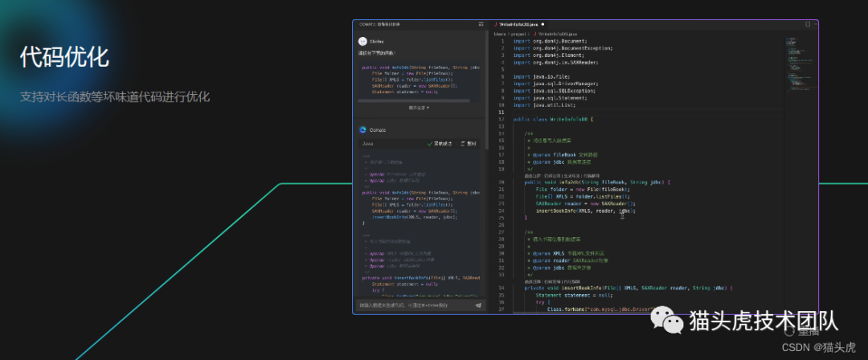The width and height of the screenshot is (868, 360).
Task: Click 'private void insertBookInfo' line in editor
Action: click(628, 288)
